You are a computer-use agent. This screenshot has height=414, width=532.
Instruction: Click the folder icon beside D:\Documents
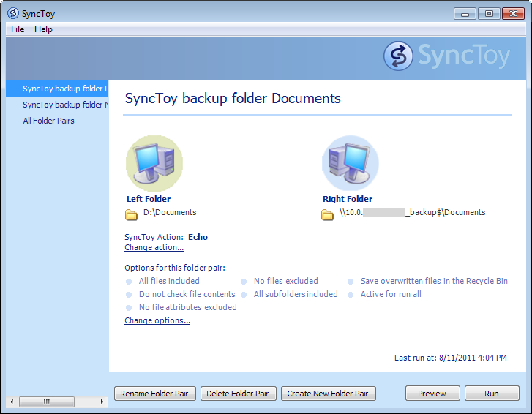coord(131,214)
